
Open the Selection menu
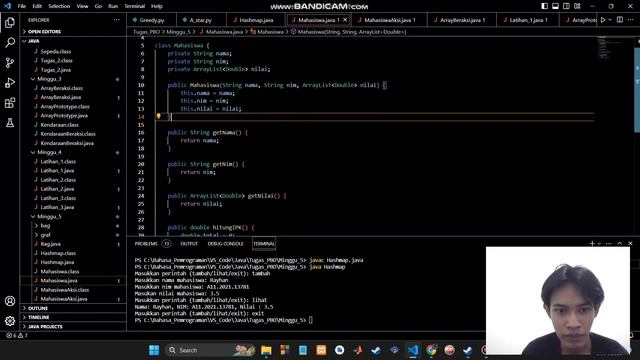click(59, 6)
